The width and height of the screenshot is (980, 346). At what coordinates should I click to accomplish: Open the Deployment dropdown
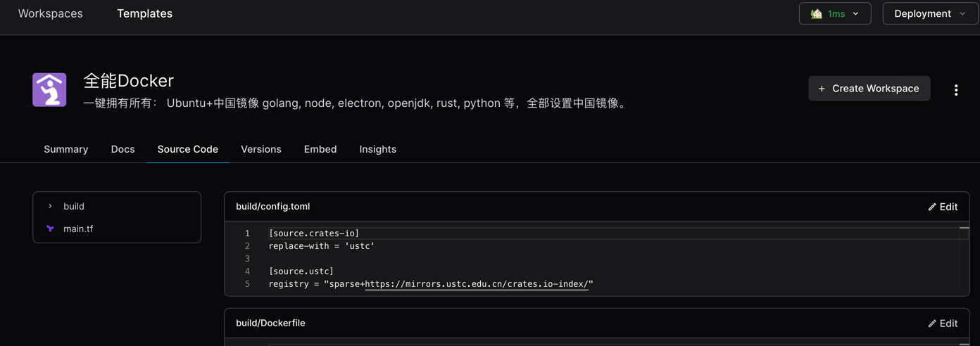(x=929, y=13)
